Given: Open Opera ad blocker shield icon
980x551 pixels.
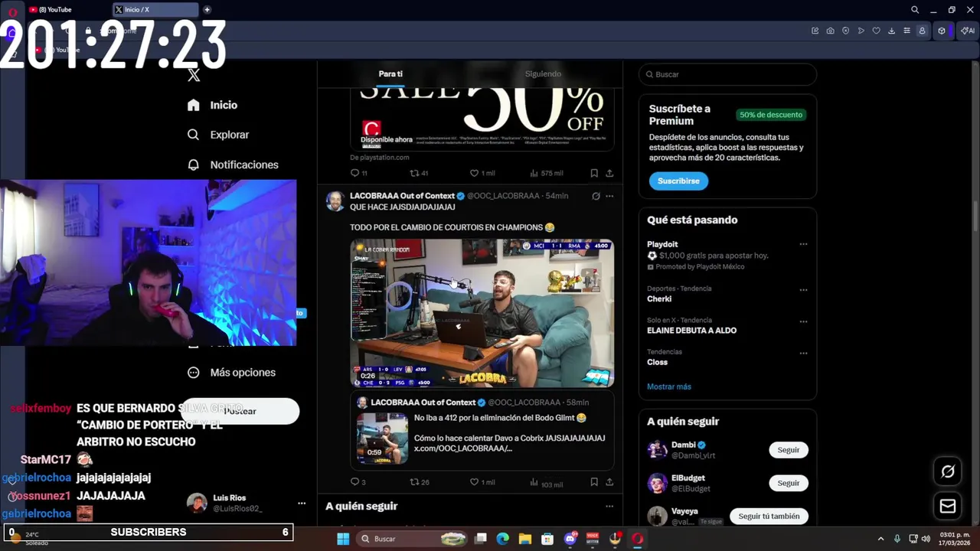Looking at the screenshot, I should click(x=845, y=31).
